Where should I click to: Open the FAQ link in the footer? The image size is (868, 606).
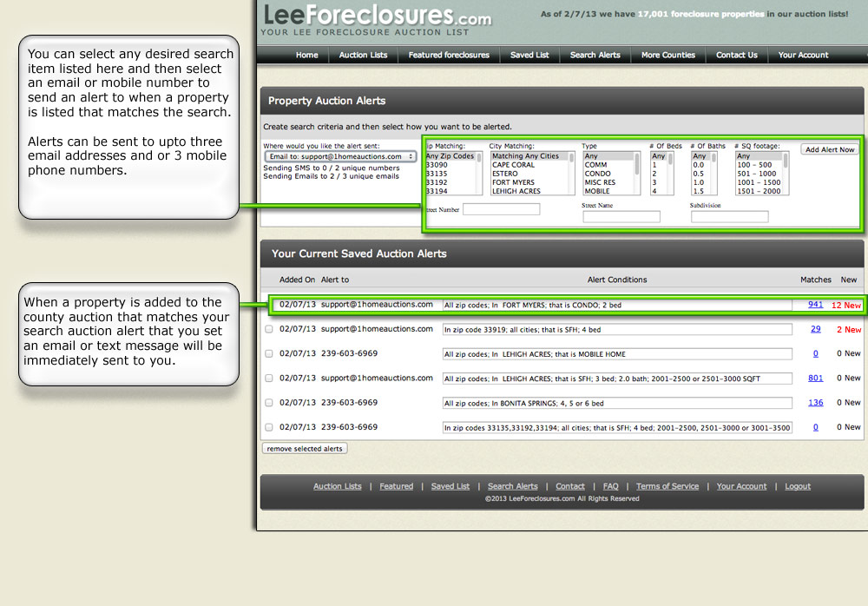(x=610, y=486)
